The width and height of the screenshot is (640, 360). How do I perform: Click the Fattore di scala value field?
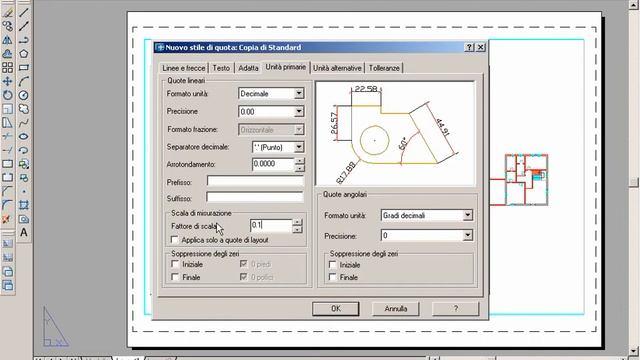[x=271, y=225]
